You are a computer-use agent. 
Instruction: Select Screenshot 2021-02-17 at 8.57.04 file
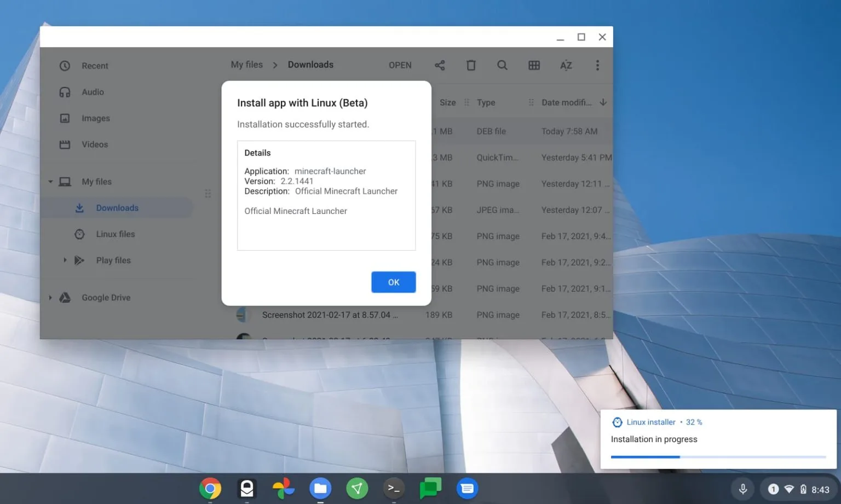point(331,315)
